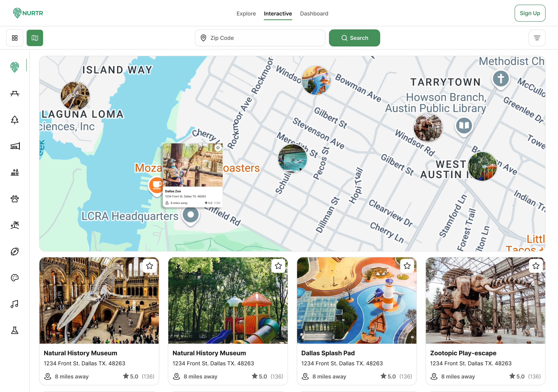This screenshot has height=392, width=558.
Task: Choose the palm tree beach category
Action: pos(15,225)
